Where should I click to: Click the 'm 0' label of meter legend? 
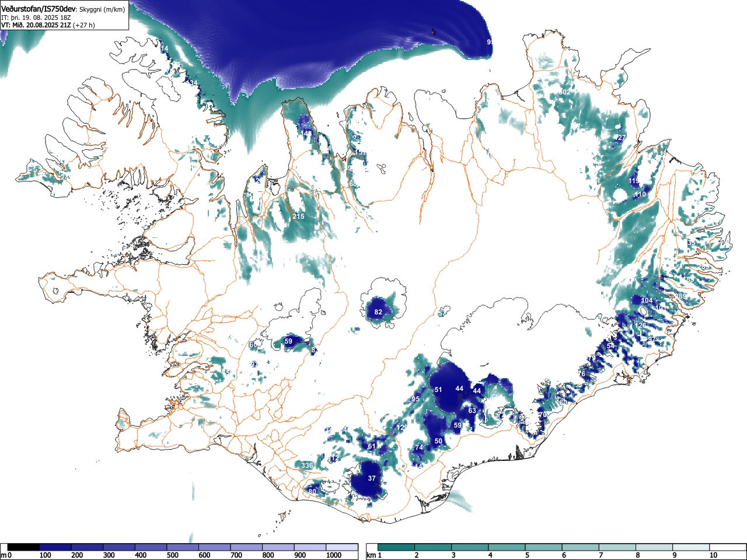click(6, 555)
